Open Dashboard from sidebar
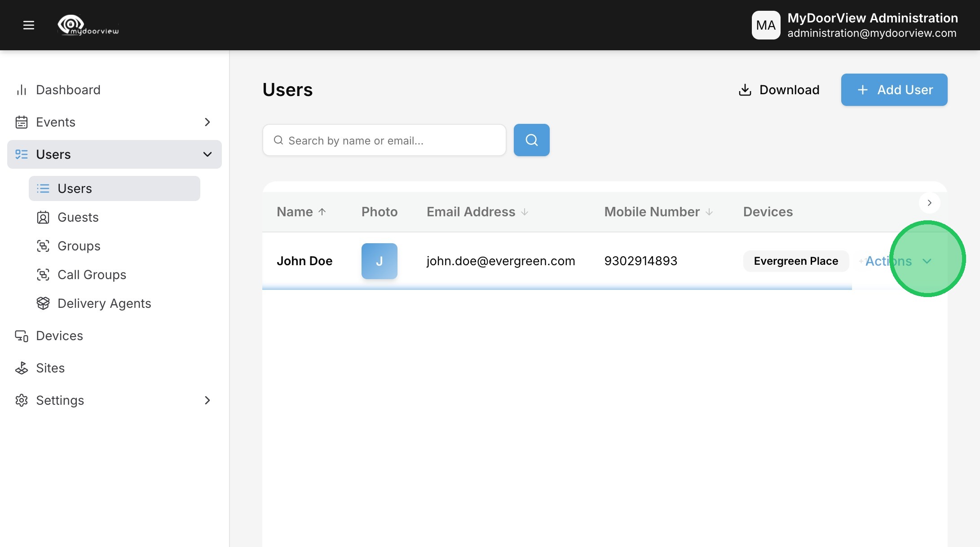Image resolution: width=980 pixels, height=547 pixels. click(x=68, y=90)
